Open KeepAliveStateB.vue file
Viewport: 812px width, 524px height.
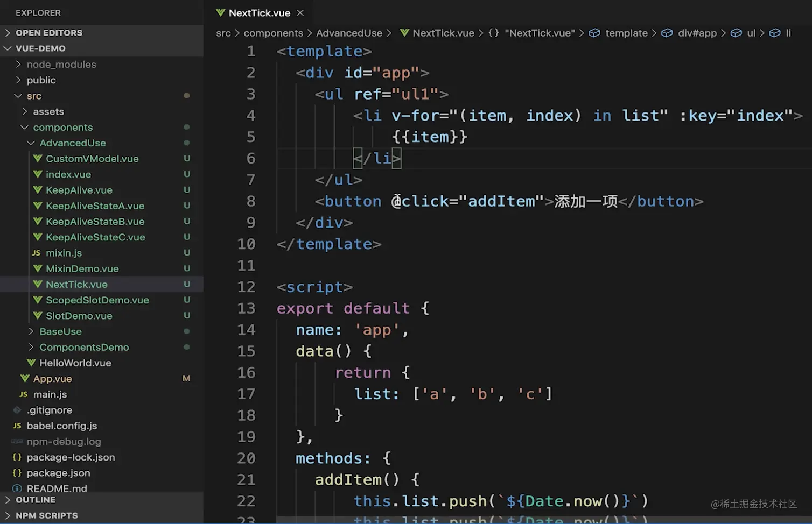pyautogui.click(x=95, y=222)
